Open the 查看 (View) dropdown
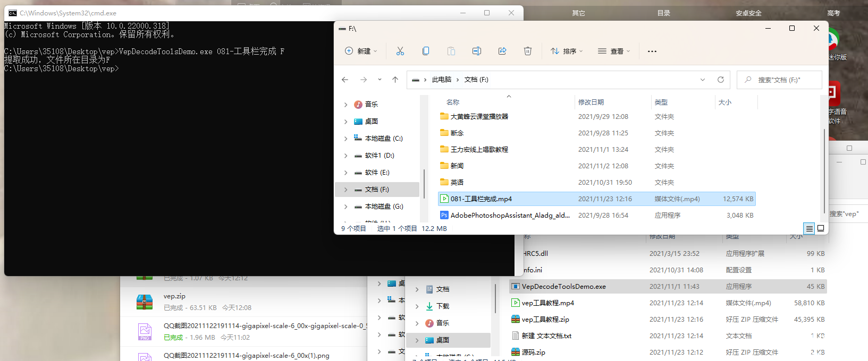Screen dimensions: 868x361 point(614,51)
